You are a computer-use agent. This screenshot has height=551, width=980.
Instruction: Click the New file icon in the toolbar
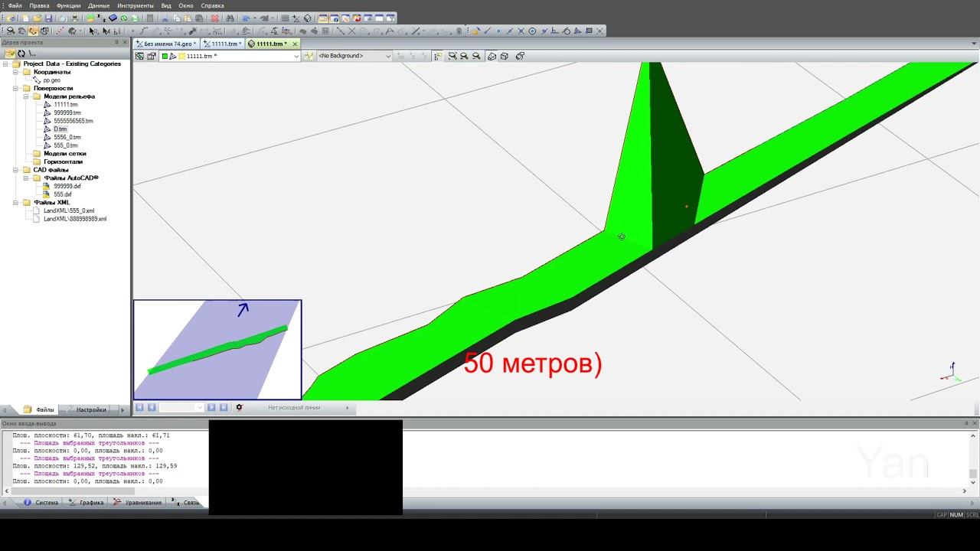pyautogui.click(x=24, y=18)
